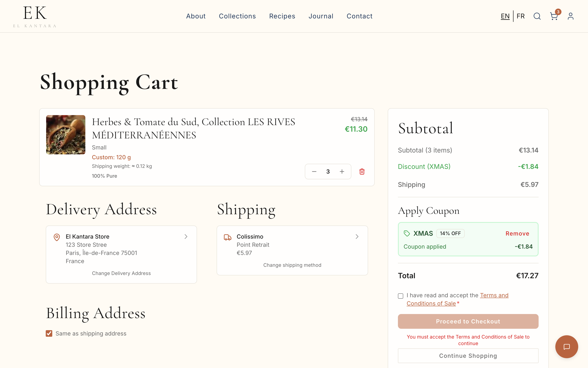Click Change Delivery Address link
The image size is (588, 368).
pyautogui.click(x=121, y=273)
